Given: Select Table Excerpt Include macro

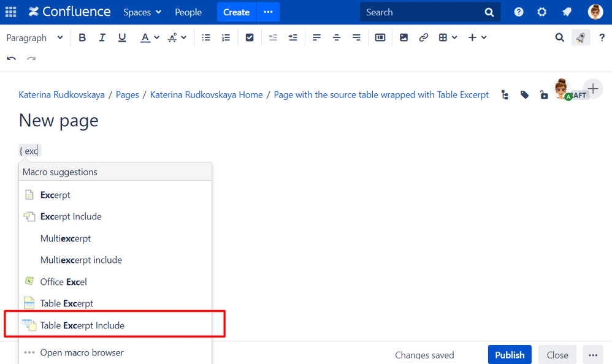Looking at the screenshot, I should (x=115, y=325).
